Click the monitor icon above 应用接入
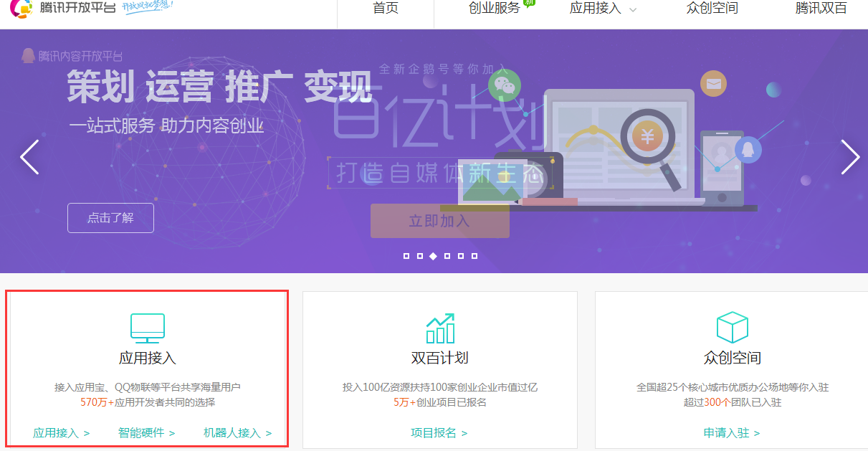The height and width of the screenshot is (451, 868). 148,328
